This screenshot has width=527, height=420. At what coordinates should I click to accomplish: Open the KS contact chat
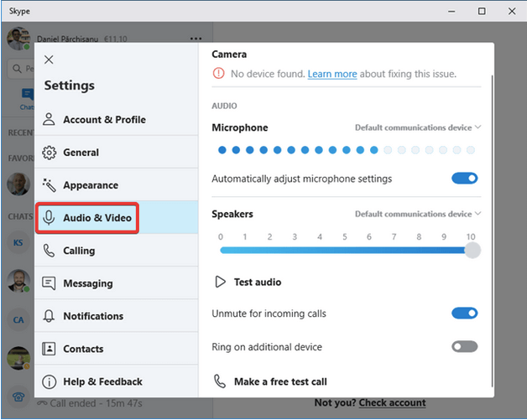tap(18, 242)
